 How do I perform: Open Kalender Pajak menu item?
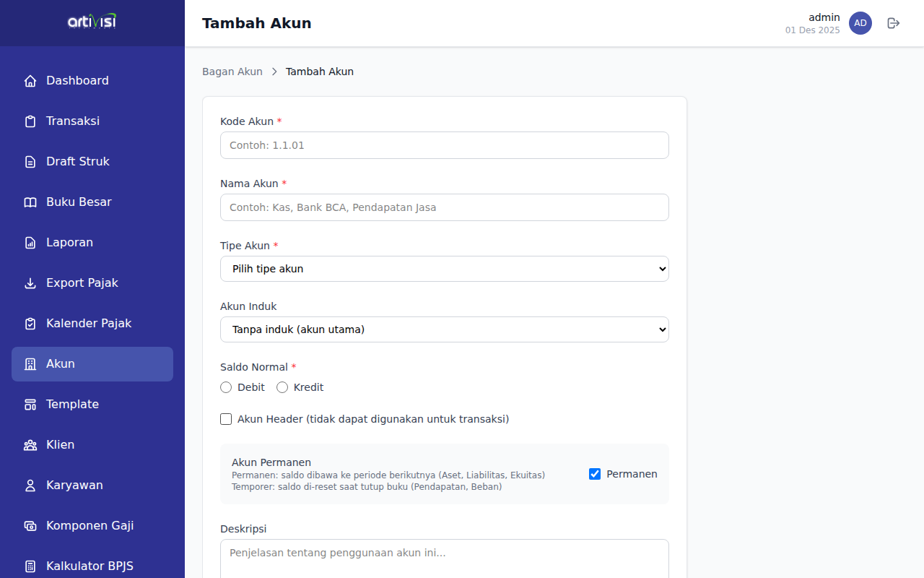pos(89,324)
